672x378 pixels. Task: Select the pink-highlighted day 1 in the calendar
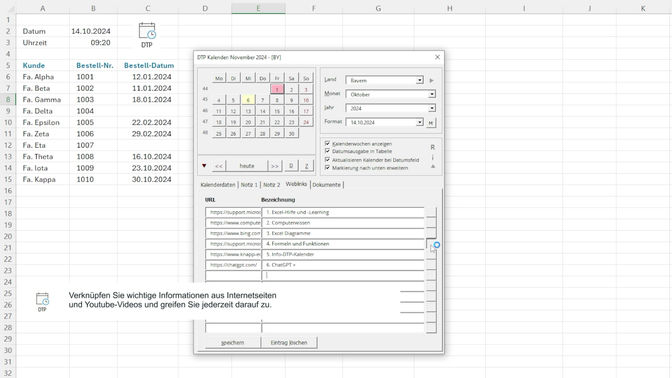click(277, 89)
